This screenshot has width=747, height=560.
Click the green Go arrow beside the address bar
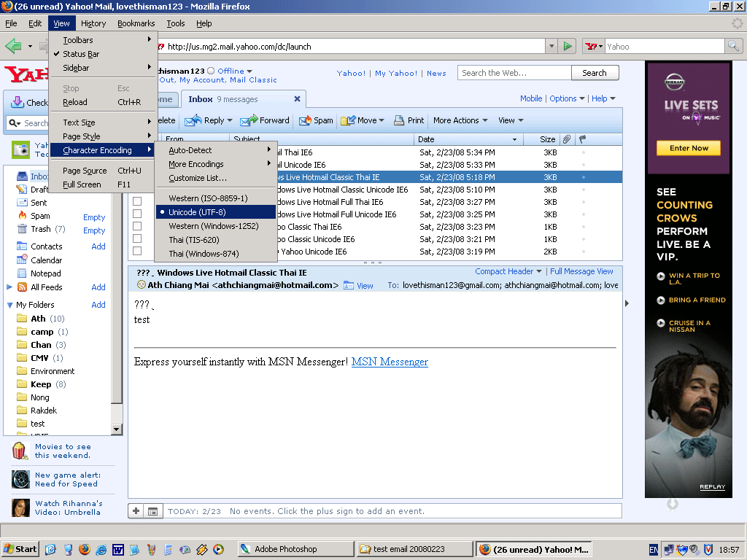568,46
